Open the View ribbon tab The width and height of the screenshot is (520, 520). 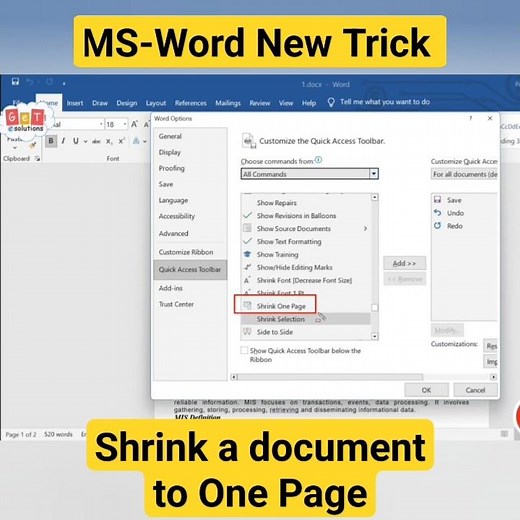point(286,103)
